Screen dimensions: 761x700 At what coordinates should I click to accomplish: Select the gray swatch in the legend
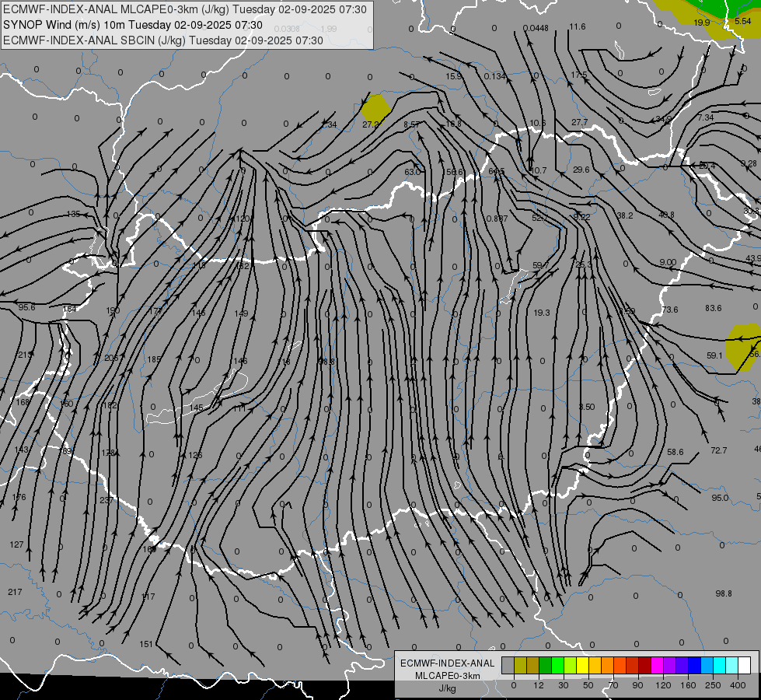click(x=508, y=665)
